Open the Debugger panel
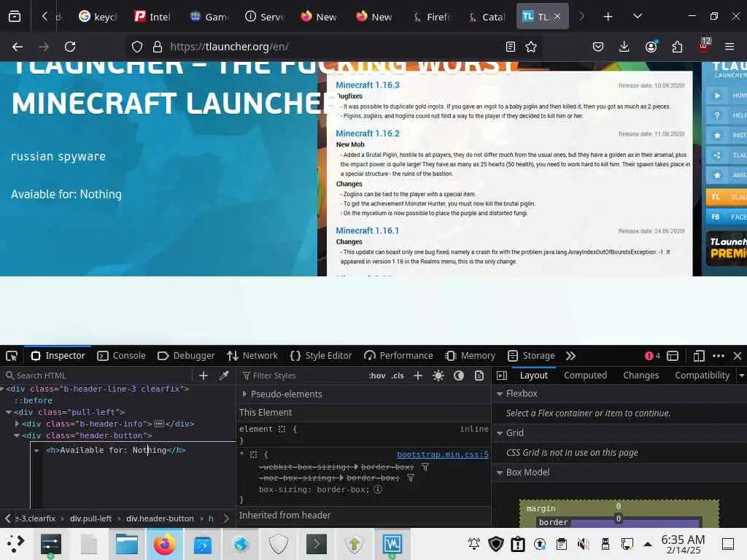 click(x=186, y=356)
